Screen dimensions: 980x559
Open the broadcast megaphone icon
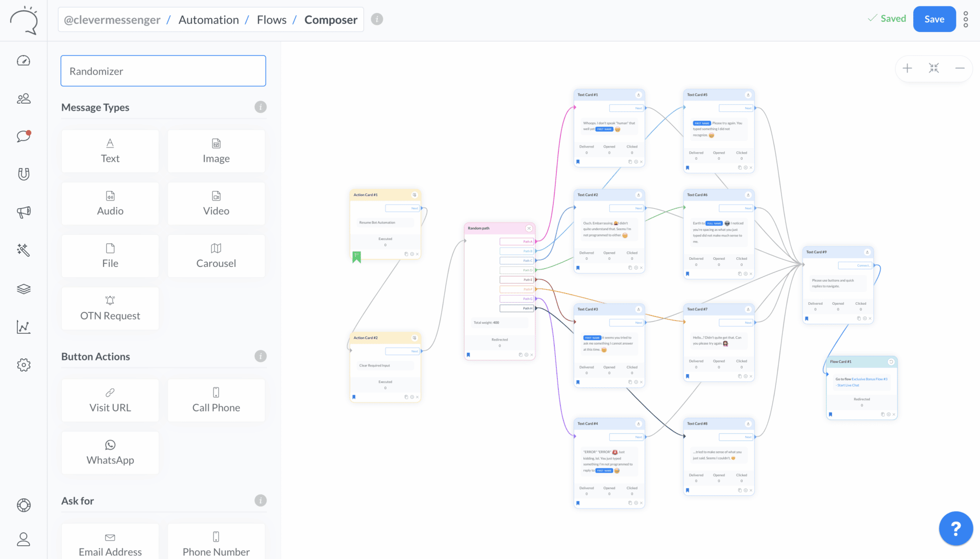23,212
